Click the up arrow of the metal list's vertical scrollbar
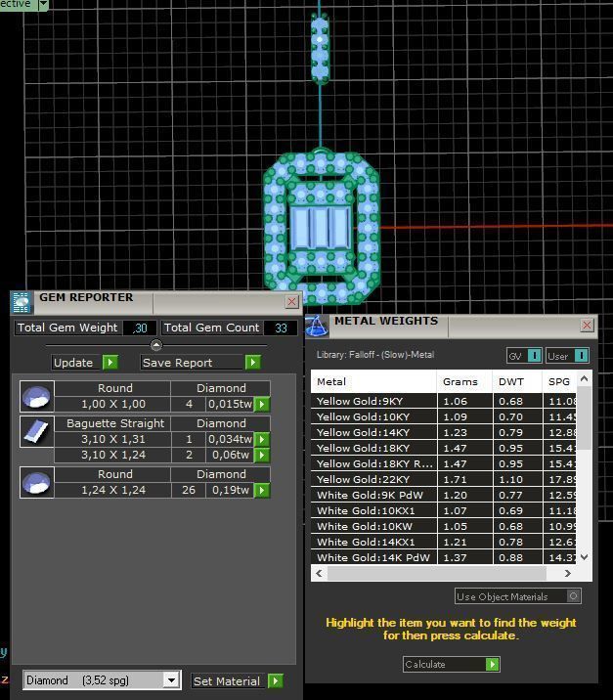613x700 pixels. pyautogui.click(x=584, y=379)
